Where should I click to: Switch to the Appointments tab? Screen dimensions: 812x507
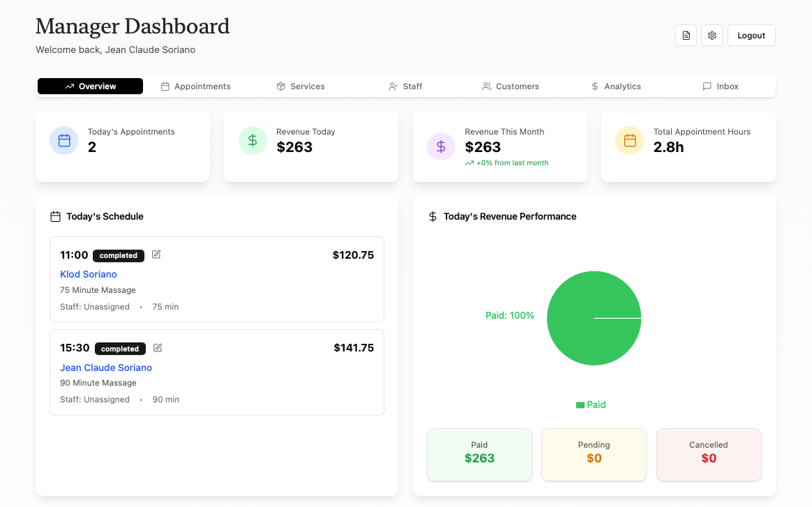(196, 86)
